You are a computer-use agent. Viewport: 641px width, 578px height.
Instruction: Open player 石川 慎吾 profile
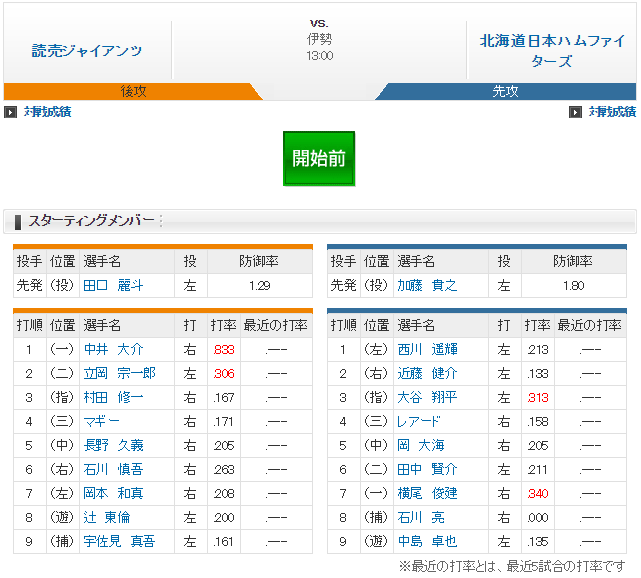[113, 469]
